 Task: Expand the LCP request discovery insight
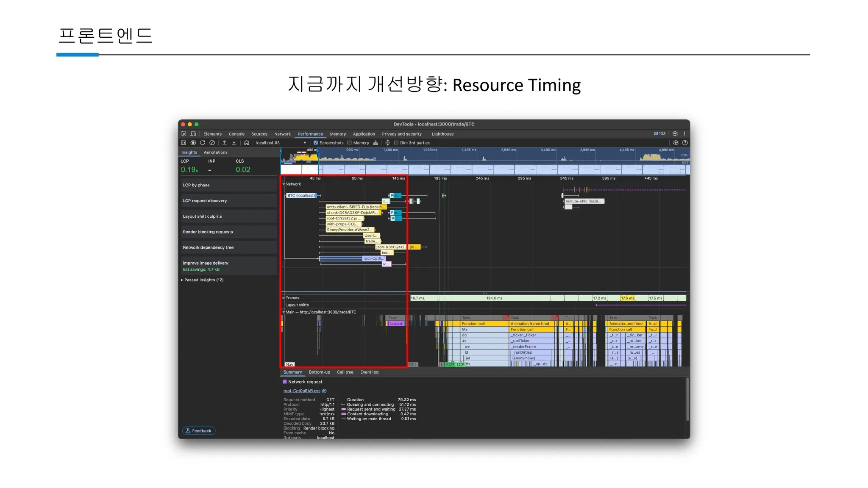[229, 201]
